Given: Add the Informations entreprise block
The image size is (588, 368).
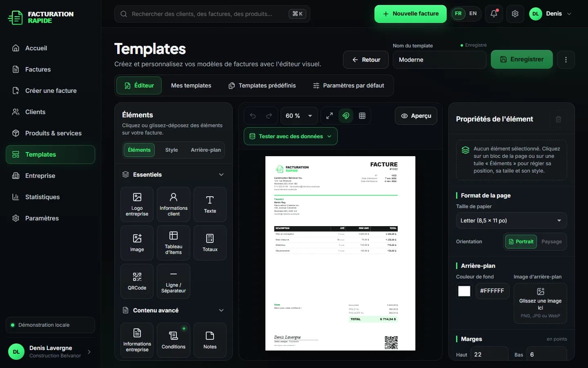Looking at the screenshot, I should [137, 340].
